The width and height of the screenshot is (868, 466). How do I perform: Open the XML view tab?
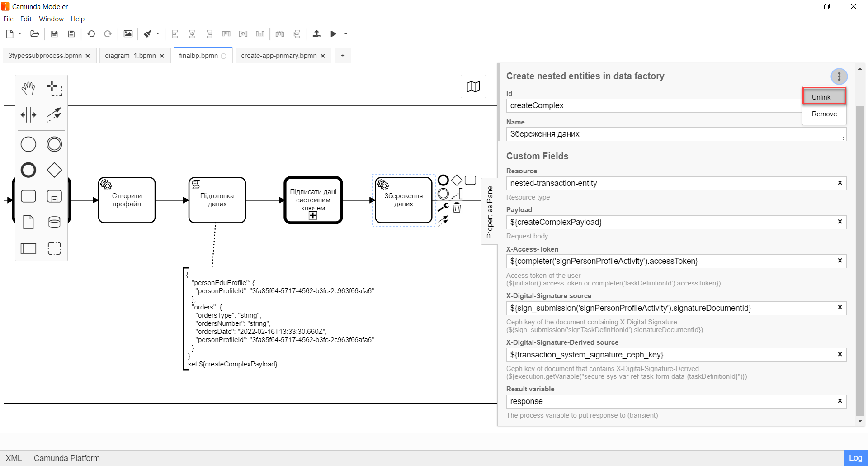point(14,458)
